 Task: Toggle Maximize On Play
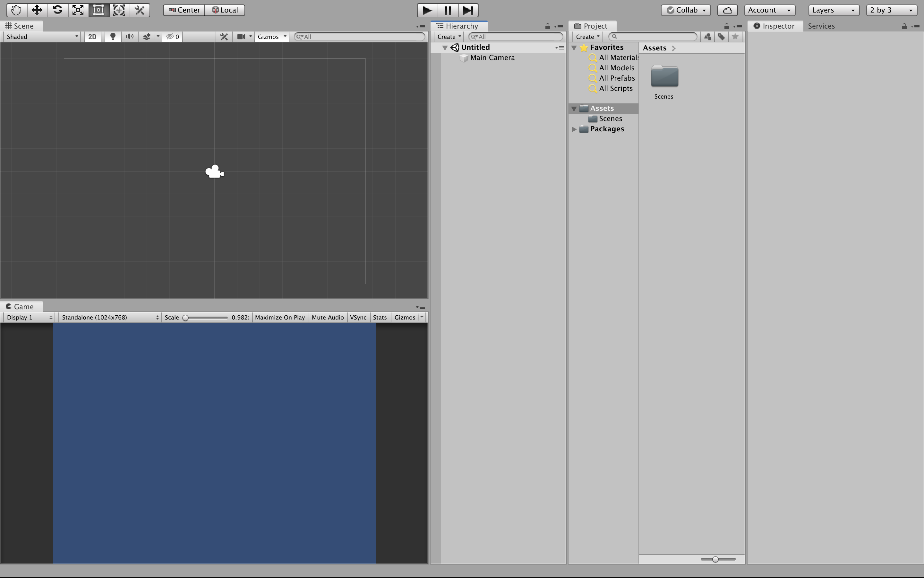click(280, 317)
